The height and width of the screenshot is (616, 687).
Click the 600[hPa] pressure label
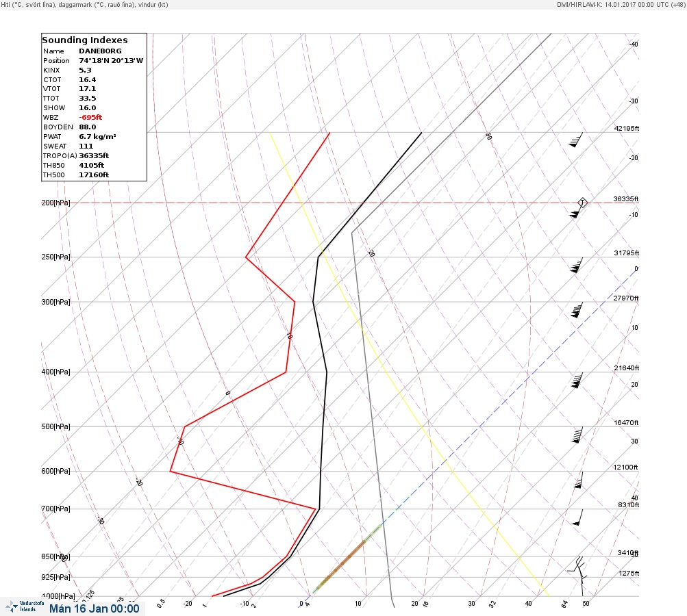55,472
